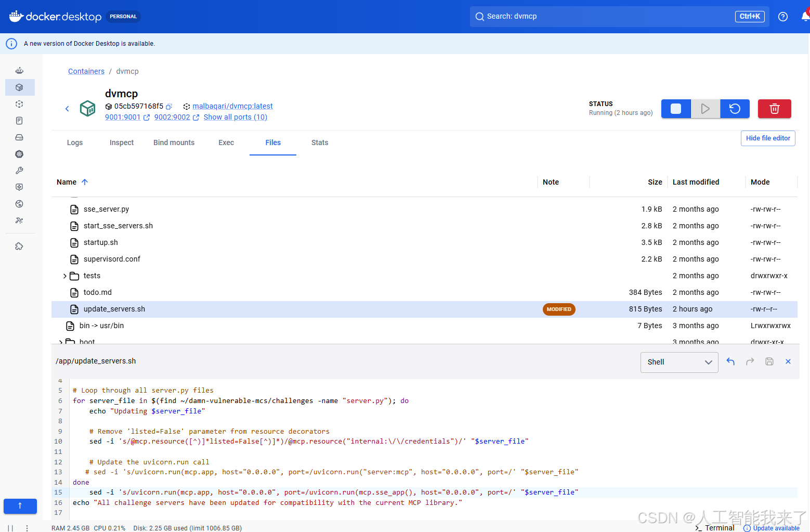Click the Mode column header
Screen dimensions: 810x532
(x=760, y=182)
